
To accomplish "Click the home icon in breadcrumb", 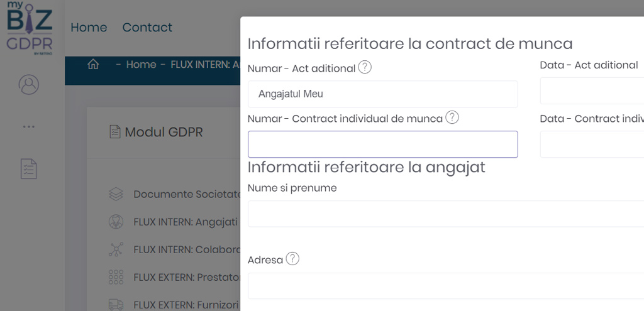I will (94, 65).
